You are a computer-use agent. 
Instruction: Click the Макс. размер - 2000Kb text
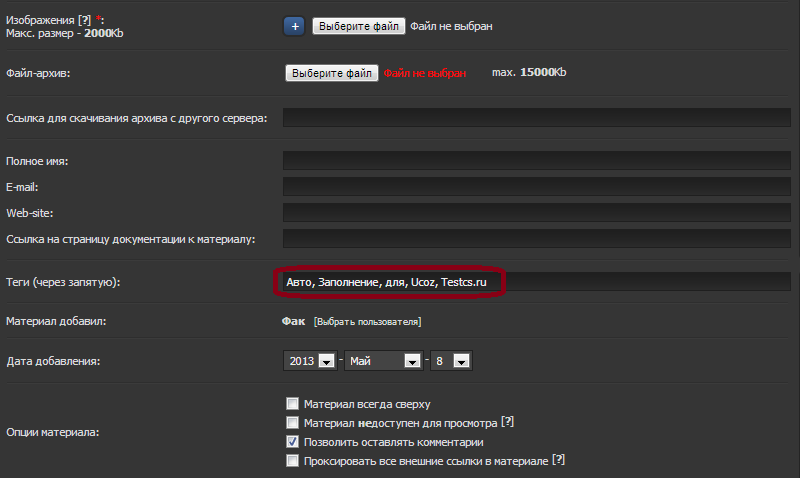[65, 33]
